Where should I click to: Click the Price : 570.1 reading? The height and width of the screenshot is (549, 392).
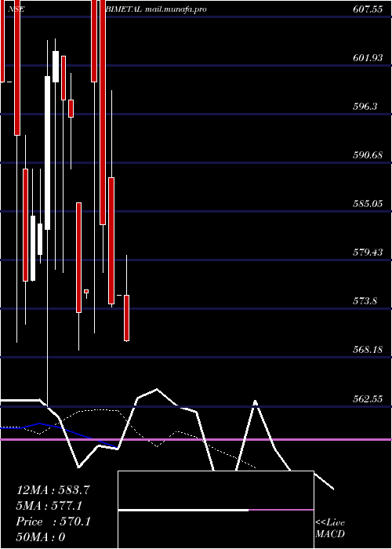pos(53,522)
